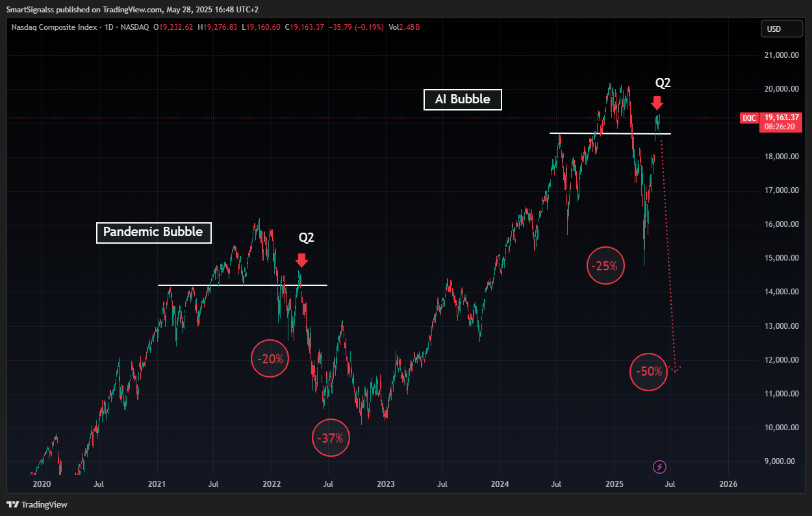
Task: Click the 15,000.00 price axis label
Action: (x=781, y=258)
